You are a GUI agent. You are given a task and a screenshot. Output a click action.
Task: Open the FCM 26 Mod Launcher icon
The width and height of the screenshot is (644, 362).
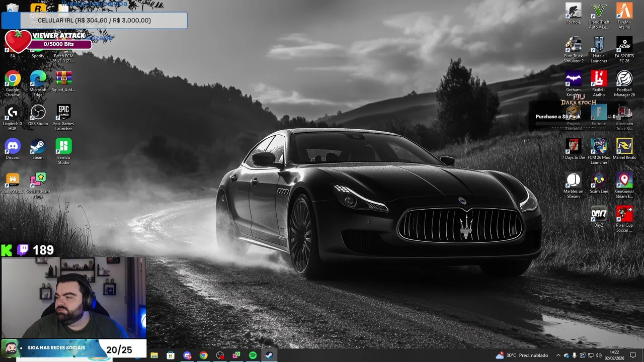click(x=599, y=151)
